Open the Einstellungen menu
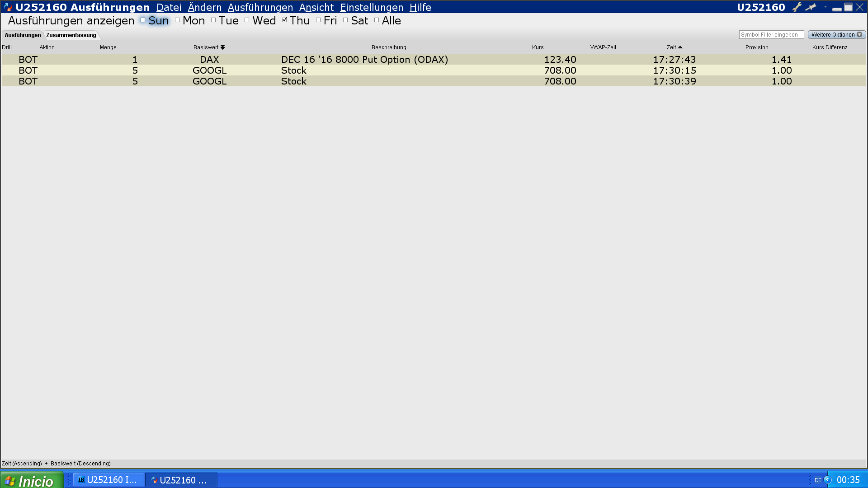 click(x=371, y=8)
